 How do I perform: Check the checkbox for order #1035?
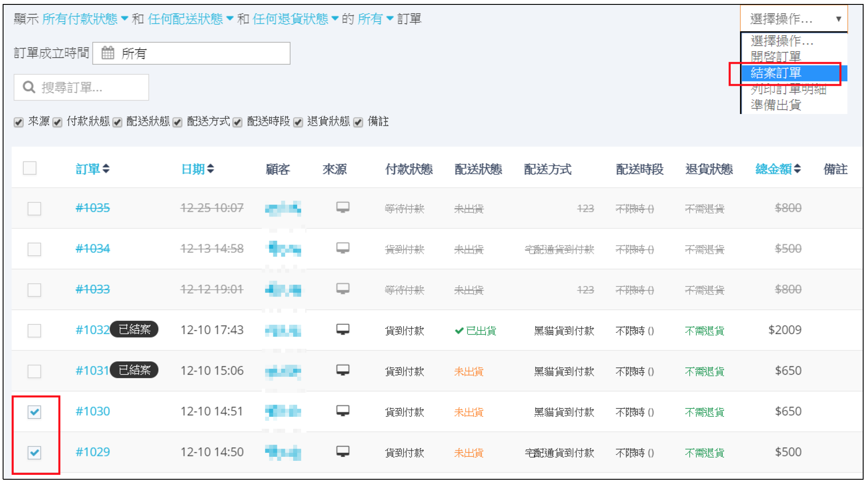(x=34, y=208)
